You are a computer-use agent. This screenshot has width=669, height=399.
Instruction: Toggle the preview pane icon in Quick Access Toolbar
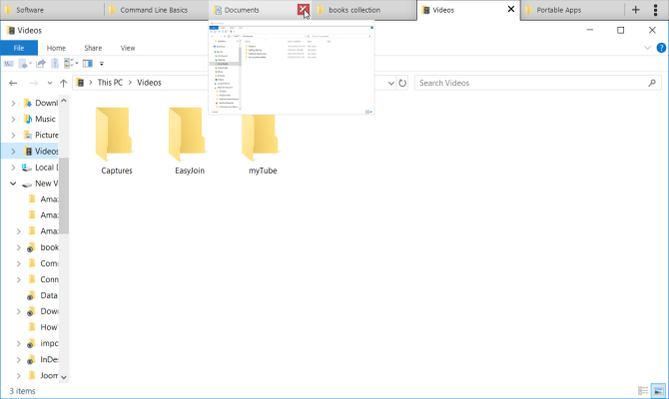point(87,64)
